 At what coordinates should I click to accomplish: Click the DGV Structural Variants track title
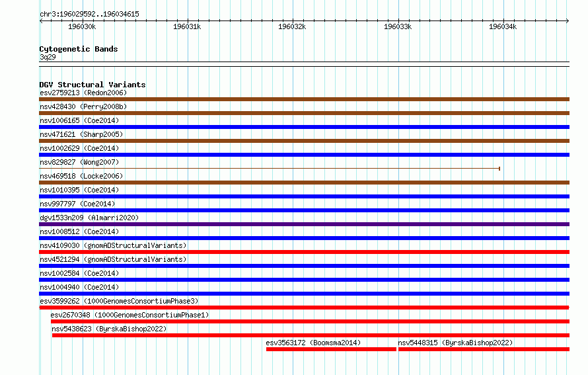(x=92, y=85)
